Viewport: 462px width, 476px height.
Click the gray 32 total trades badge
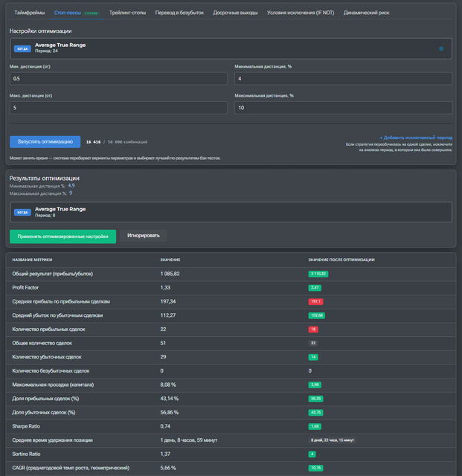[313, 344]
